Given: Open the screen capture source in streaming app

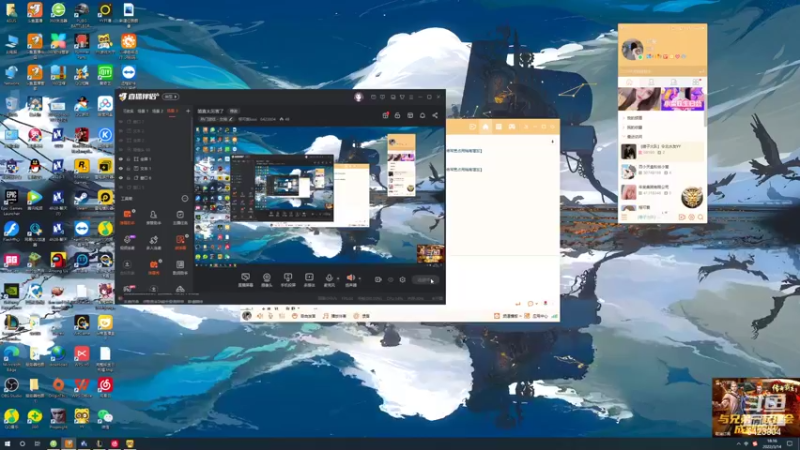Looking at the screenshot, I should click(245, 279).
